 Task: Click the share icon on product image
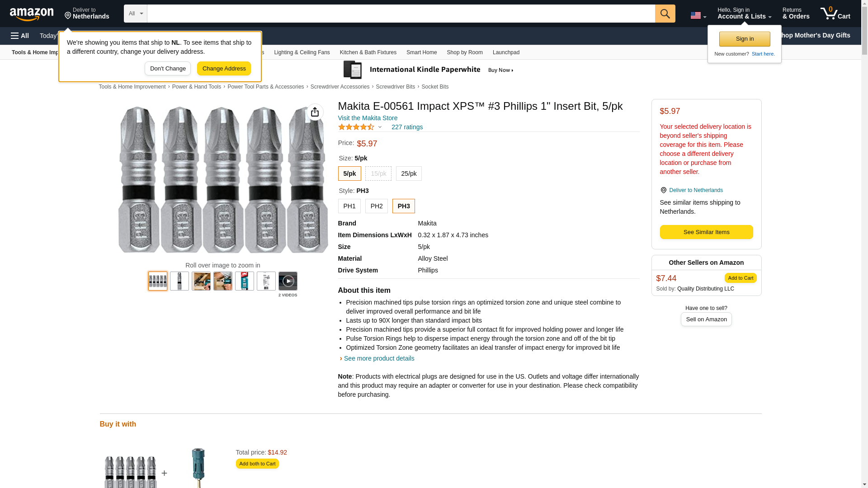click(x=315, y=112)
